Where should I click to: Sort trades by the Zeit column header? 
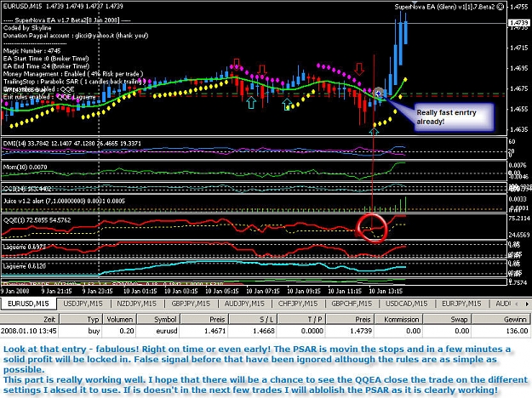[30, 320]
